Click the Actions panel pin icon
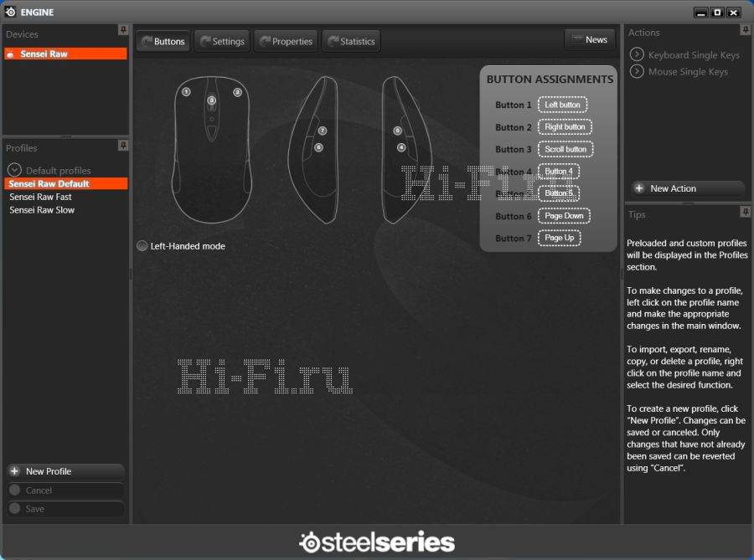 (x=745, y=30)
